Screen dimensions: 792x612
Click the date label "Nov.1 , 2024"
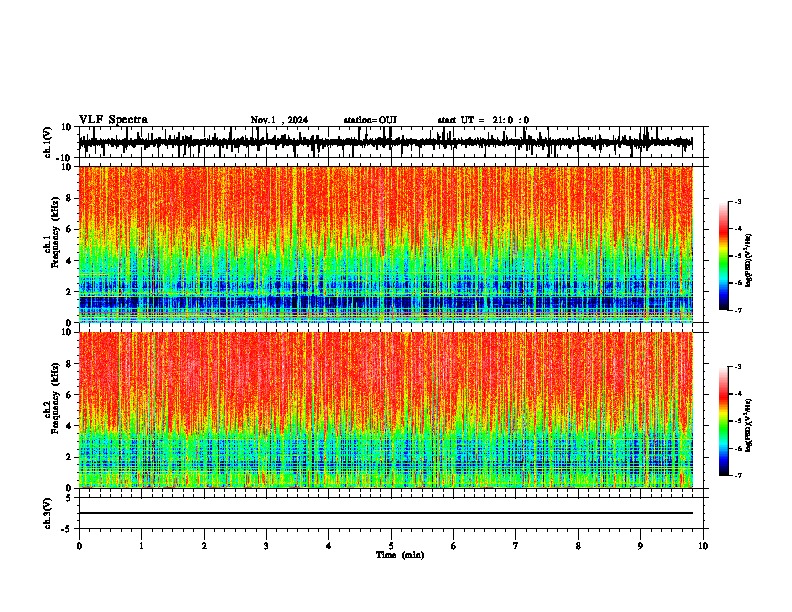(x=279, y=120)
